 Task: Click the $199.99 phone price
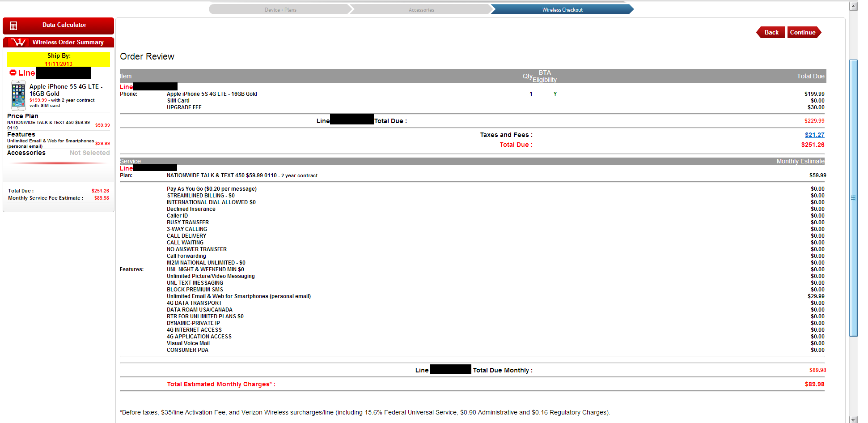(x=814, y=94)
